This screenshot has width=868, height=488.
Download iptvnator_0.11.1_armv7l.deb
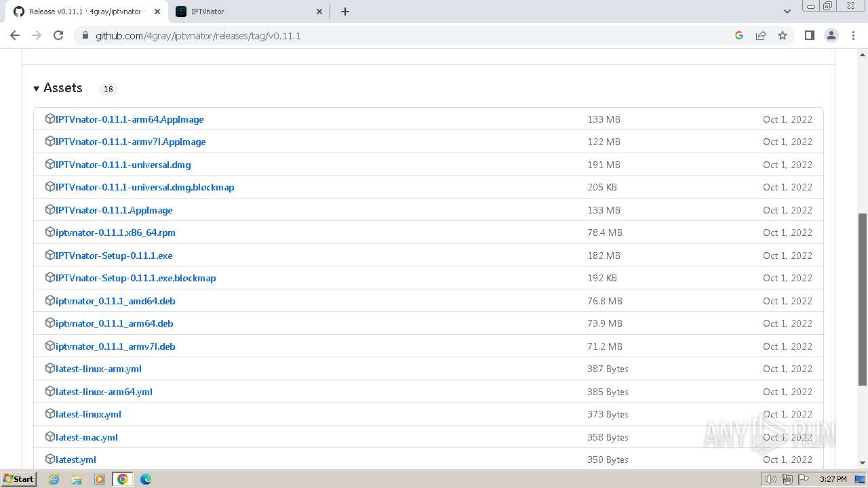(115, 346)
